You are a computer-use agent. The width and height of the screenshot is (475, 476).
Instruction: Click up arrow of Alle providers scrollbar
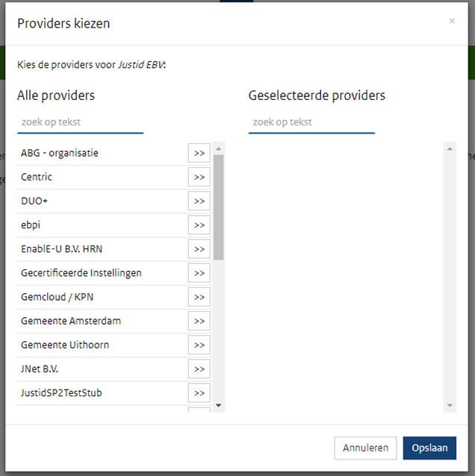click(219, 148)
